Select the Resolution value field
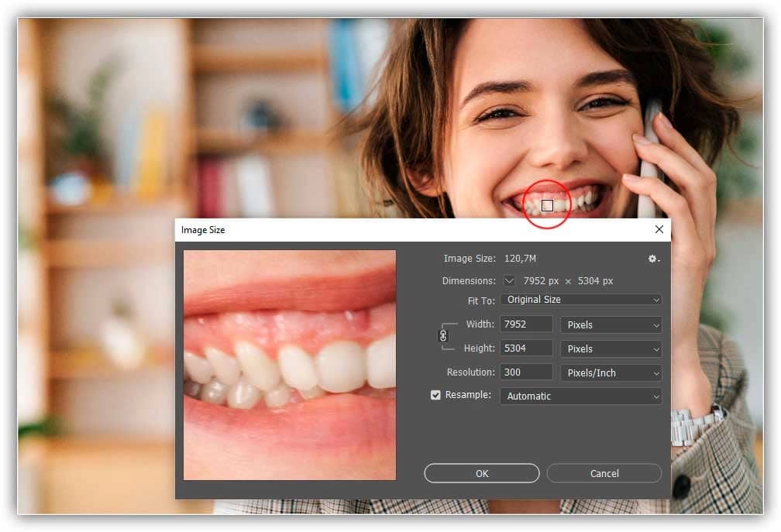Image resolution: width=781 pixels, height=532 pixels. tap(527, 372)
